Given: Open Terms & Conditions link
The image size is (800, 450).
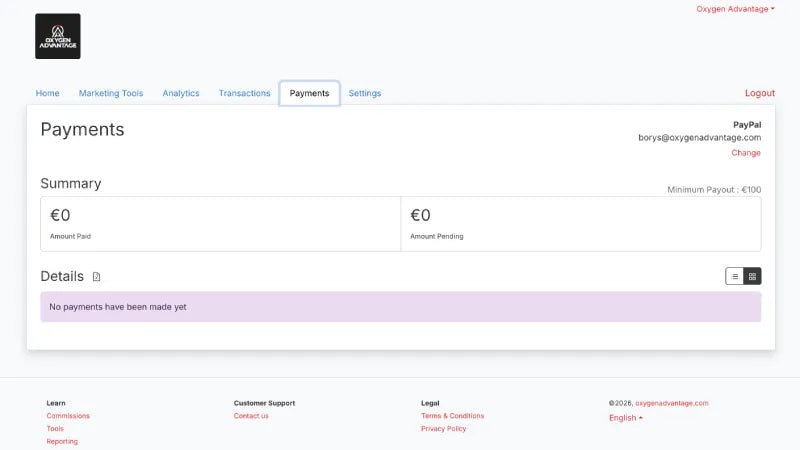Looking at the screenshot, I should (x=453, y=416).
